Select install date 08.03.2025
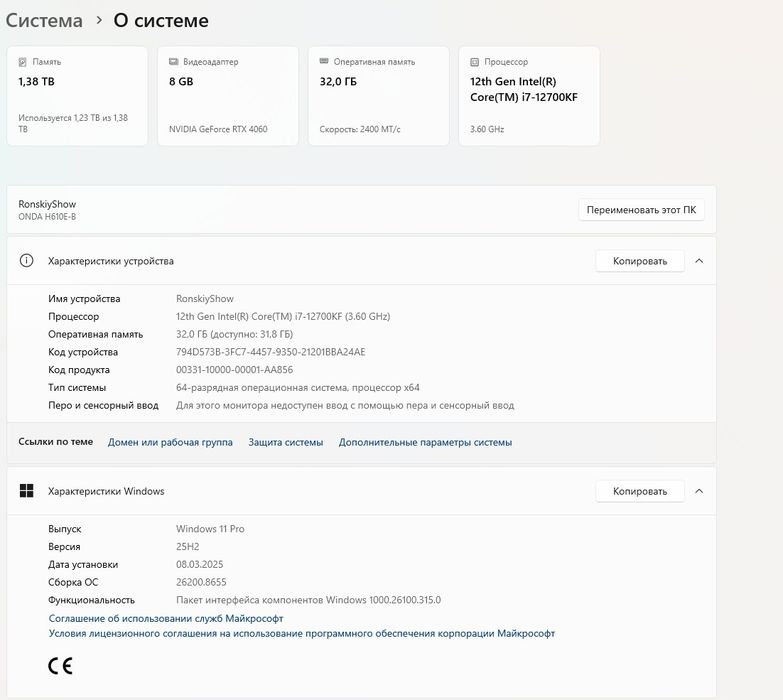The image size is (783, 700). [x=199, y=564]
